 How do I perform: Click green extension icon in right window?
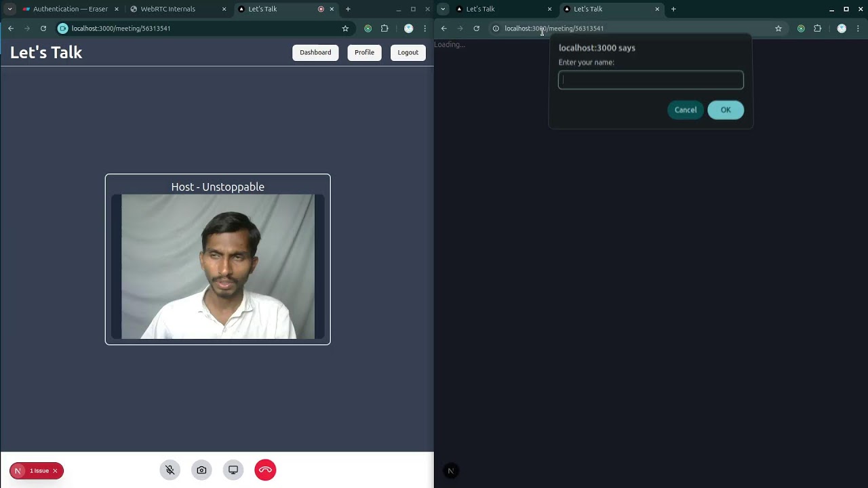pos(801,28)
